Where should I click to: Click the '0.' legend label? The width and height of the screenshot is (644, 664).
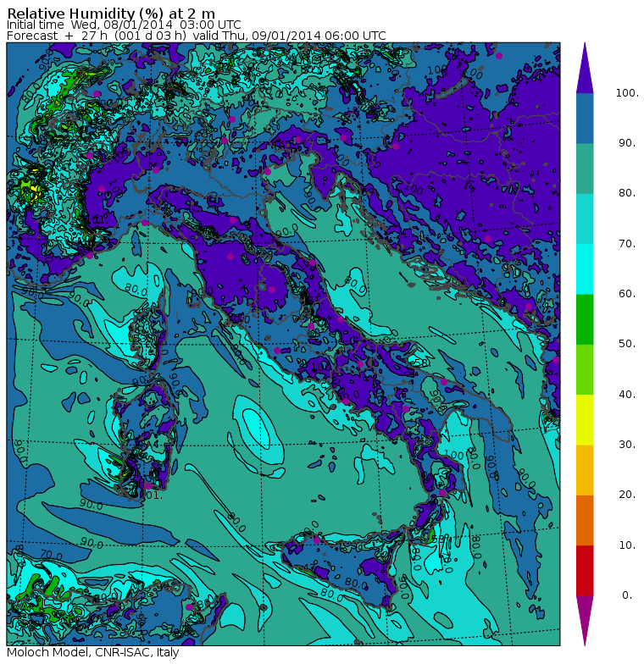click(x=627, y=595)
